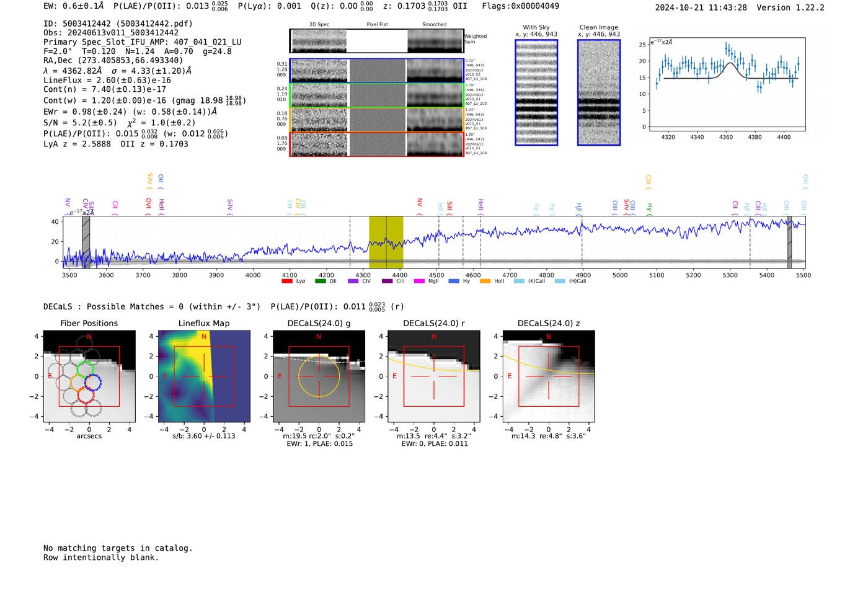
Task: Click the dashed vertical line near 4265 Å
Action: coord(350,242)
